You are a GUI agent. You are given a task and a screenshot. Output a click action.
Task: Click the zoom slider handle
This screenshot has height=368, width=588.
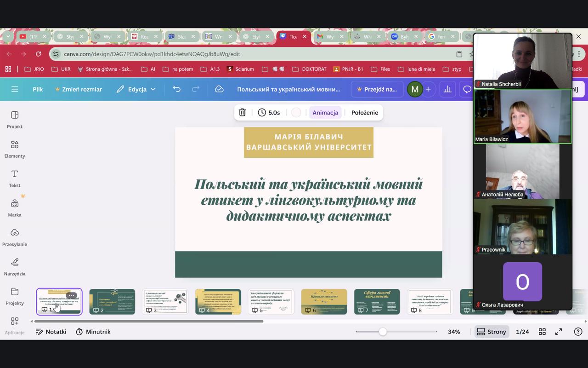click(383, 332)
